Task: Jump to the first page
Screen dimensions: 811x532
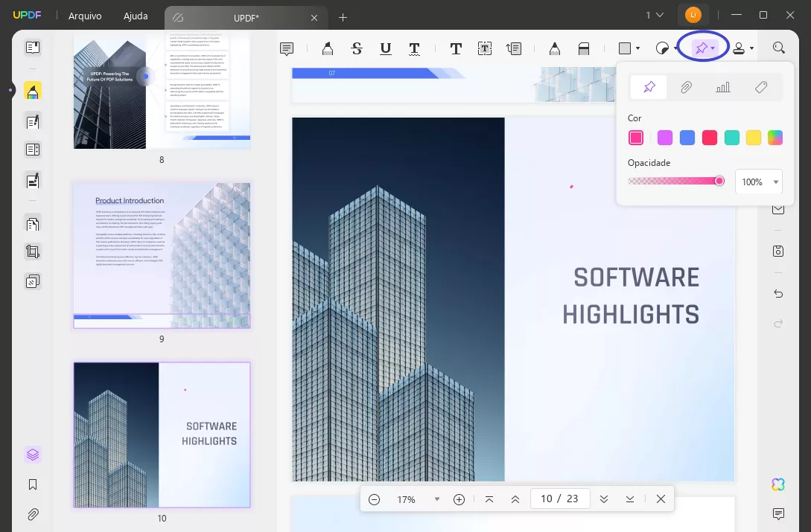Action: (489, 499)
